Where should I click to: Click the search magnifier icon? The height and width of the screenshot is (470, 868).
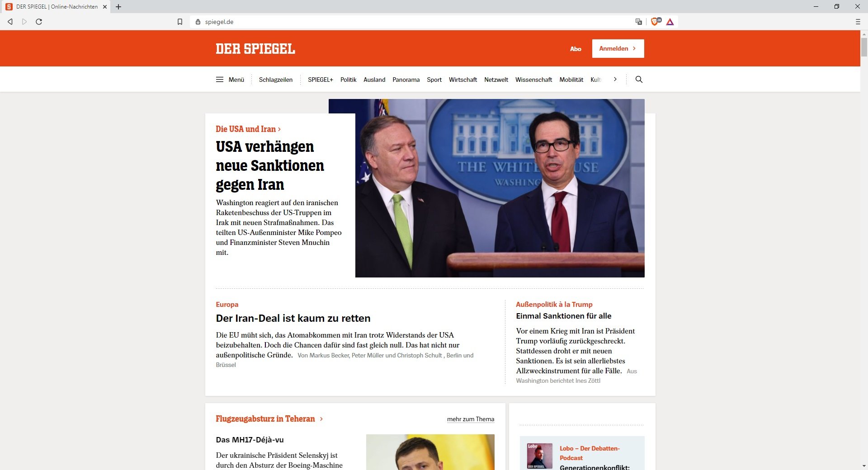click(x=639, y=80)
